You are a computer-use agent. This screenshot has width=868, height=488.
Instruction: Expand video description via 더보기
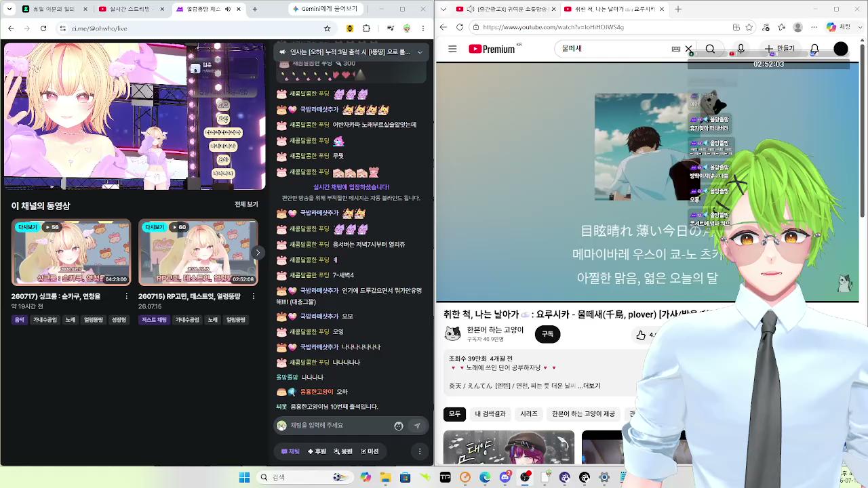coord(589,386)
